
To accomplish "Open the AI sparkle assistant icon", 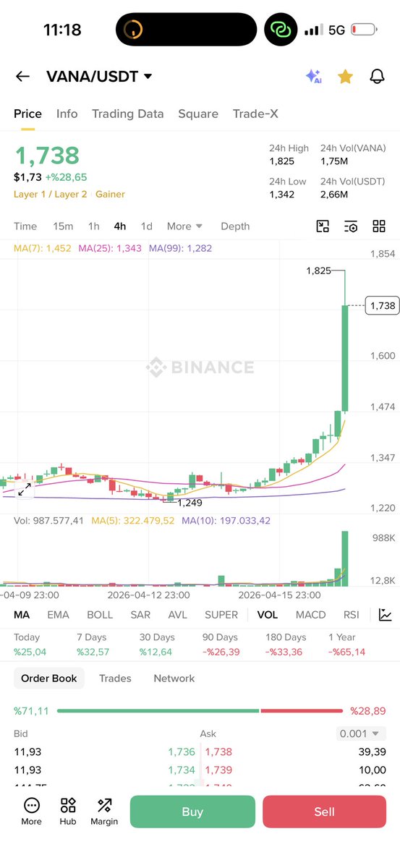I will click(313, 76).
